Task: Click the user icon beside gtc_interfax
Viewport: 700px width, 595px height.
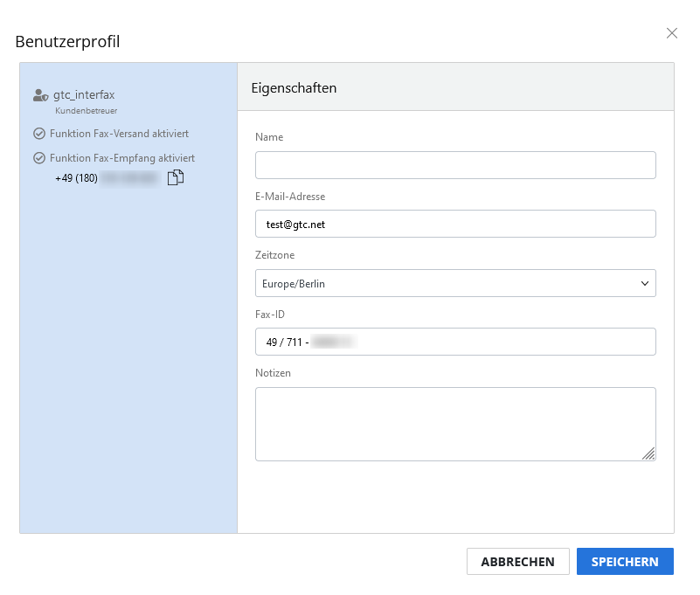Action: [x=40, y=95]
